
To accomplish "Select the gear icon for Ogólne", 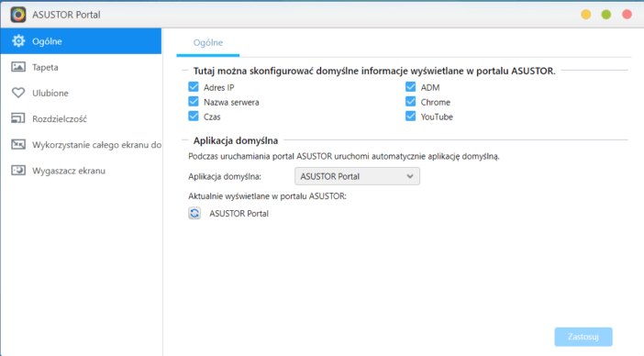I will [x=18, y=41].
